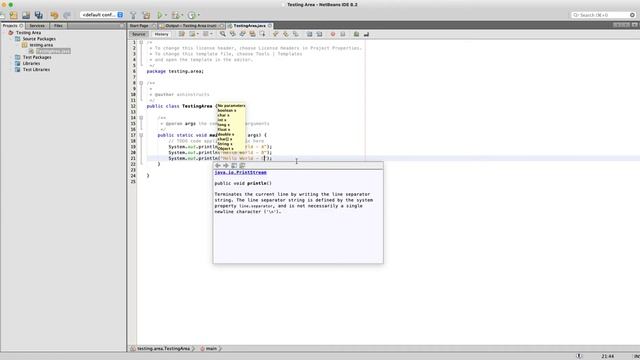
Task: Click the Clean and Build Project icon
Action: pos(146,15)
